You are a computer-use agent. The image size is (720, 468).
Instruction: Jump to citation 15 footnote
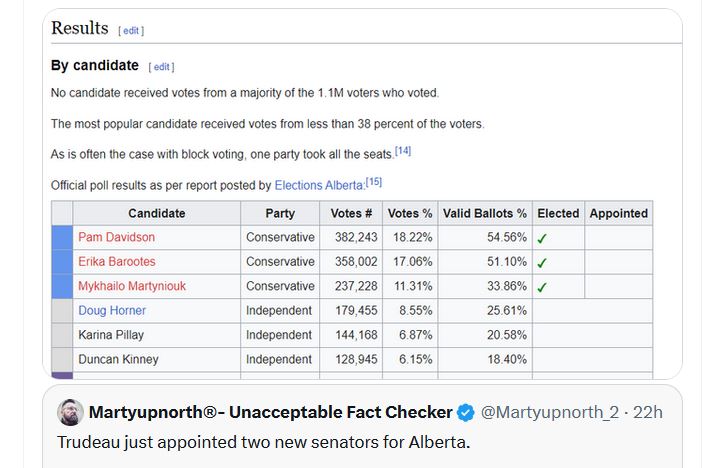[373, 182]
